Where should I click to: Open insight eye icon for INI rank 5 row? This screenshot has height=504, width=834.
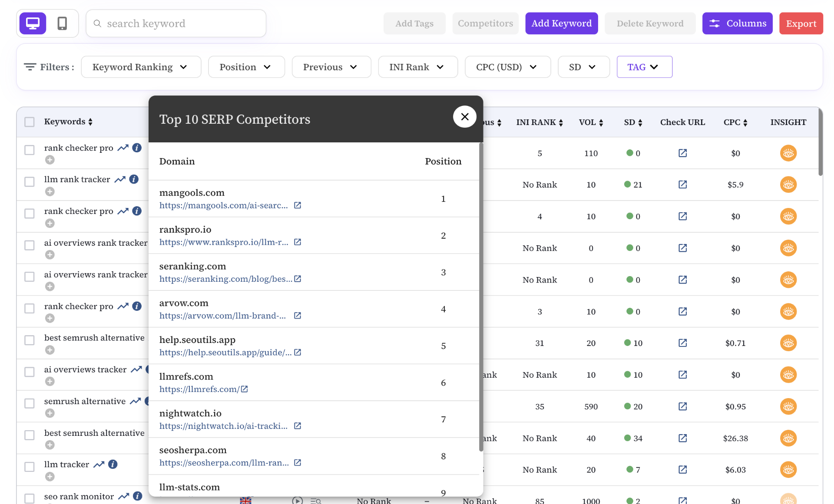(788, 153)
